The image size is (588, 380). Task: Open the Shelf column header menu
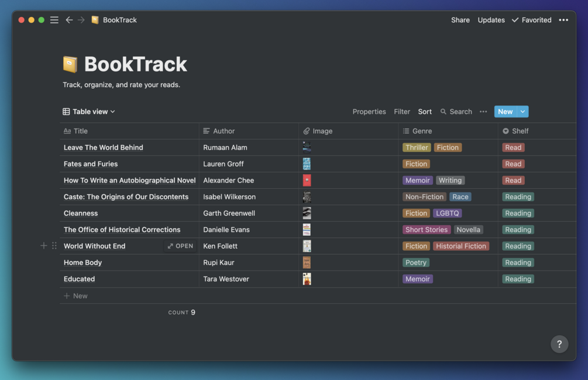[537, 131]
